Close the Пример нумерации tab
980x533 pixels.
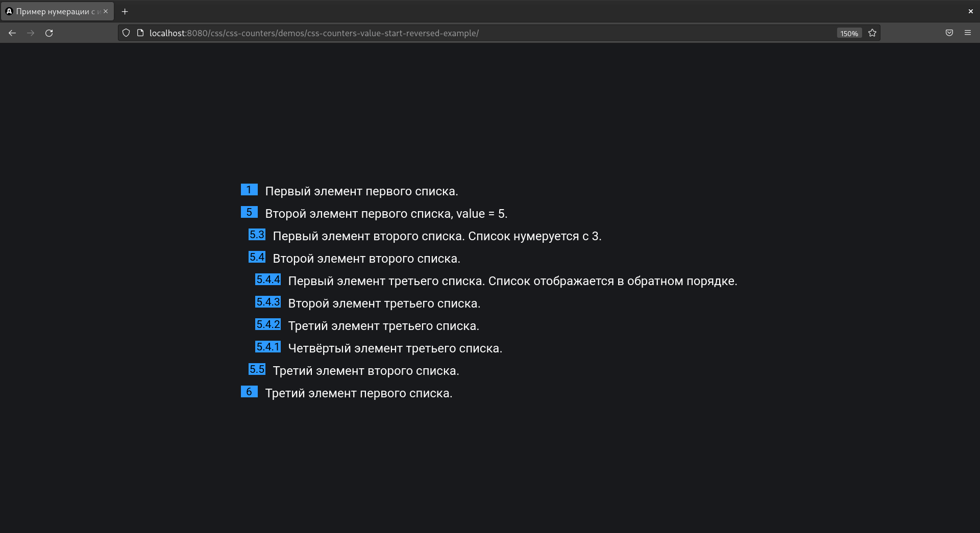point(106,11)
